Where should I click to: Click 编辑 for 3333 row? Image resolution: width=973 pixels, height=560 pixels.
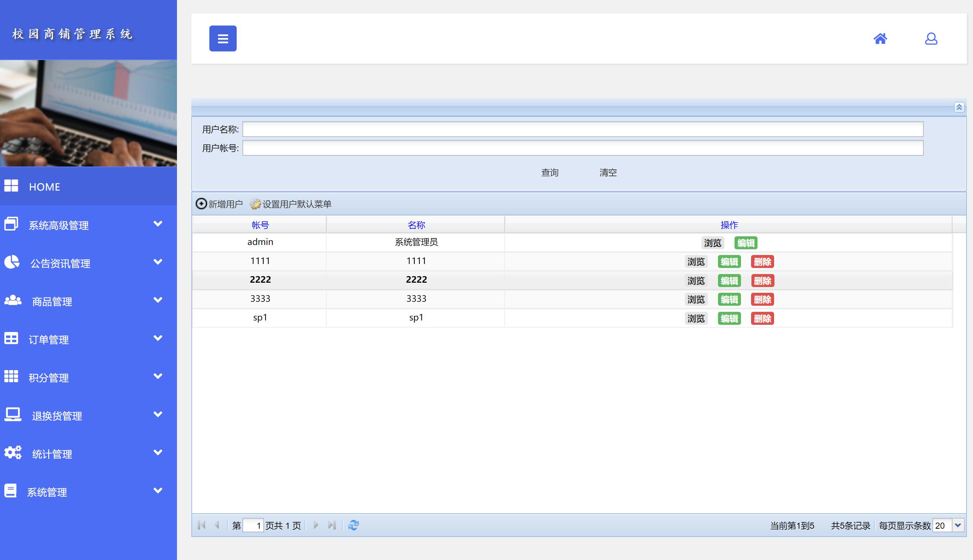click(729, 299)
